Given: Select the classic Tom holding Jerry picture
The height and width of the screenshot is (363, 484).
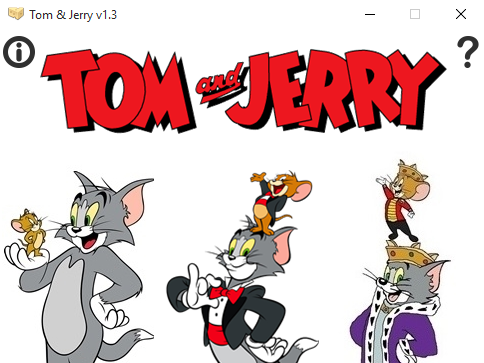Looking at the screenshot, I should 79,267.
